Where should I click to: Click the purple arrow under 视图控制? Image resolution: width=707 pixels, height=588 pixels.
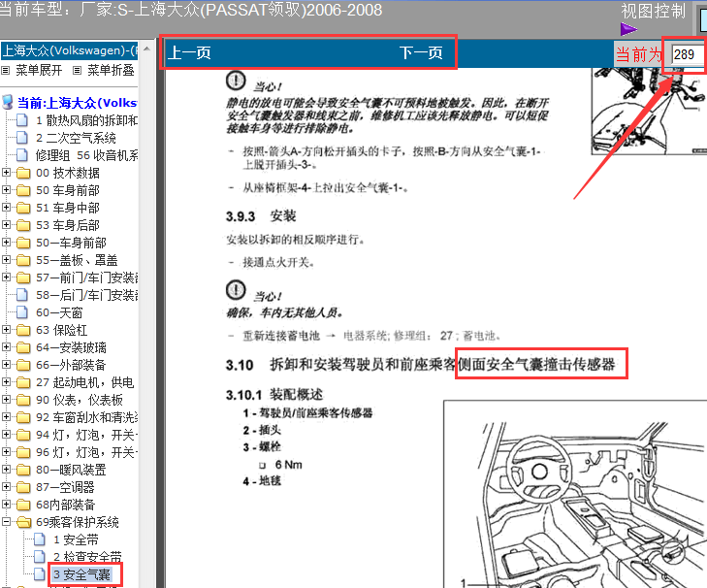click(x=628, y=29)
